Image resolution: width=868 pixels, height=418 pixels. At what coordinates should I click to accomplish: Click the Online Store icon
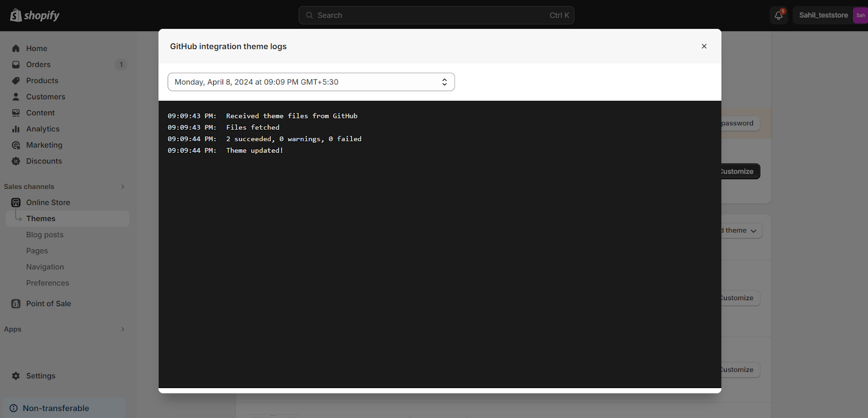point(16,202)
